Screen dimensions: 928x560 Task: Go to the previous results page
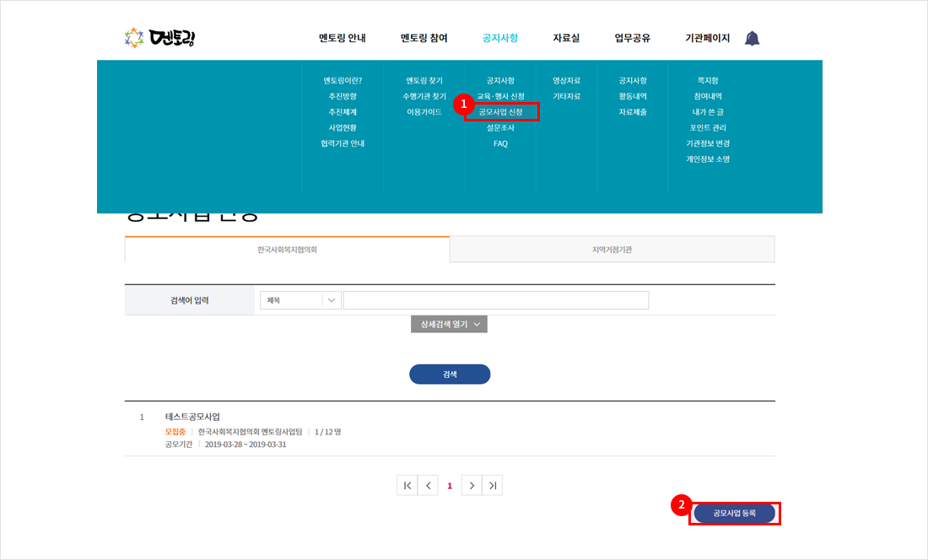point(429,485)
